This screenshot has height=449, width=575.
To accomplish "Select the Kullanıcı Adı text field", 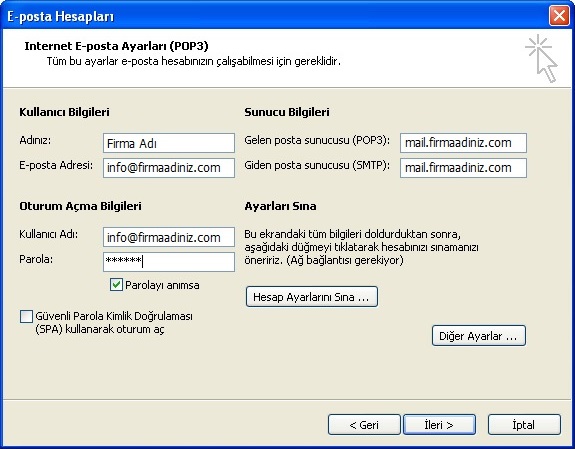I will coord(169,237).
